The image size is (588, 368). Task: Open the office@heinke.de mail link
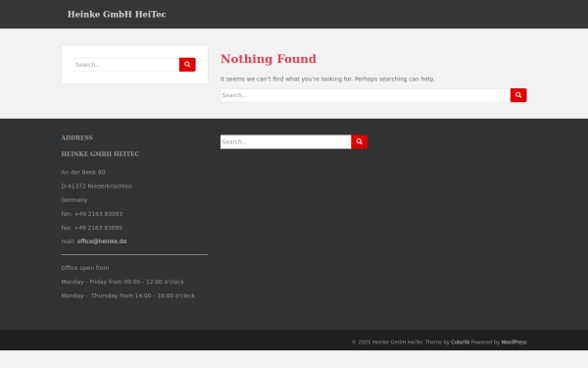point(102,241)
